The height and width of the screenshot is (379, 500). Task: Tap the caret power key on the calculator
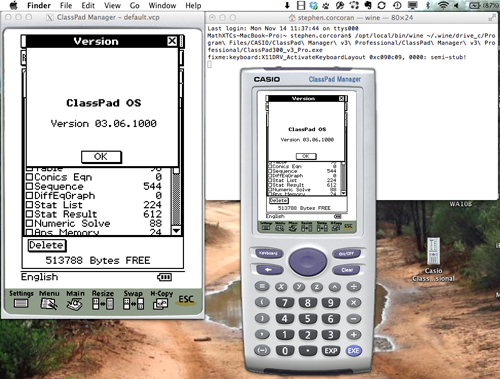coord(335,286)
